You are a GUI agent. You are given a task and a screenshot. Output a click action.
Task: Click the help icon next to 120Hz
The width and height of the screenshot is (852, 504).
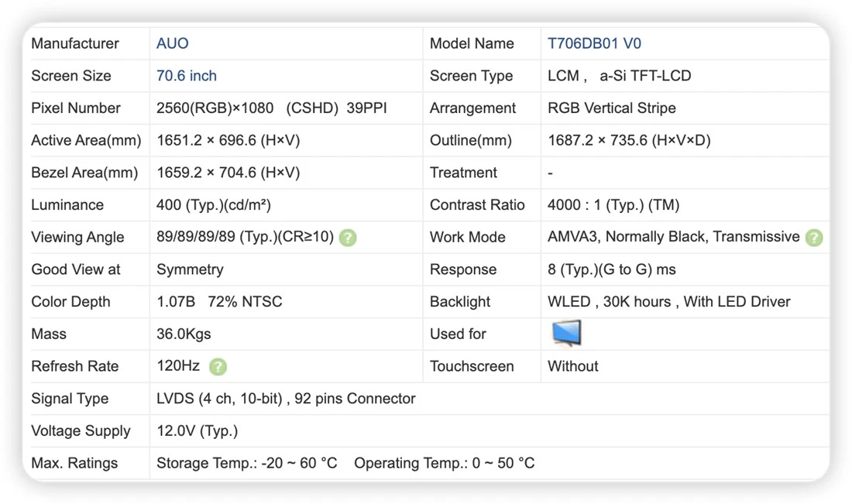tap(218, 367)
